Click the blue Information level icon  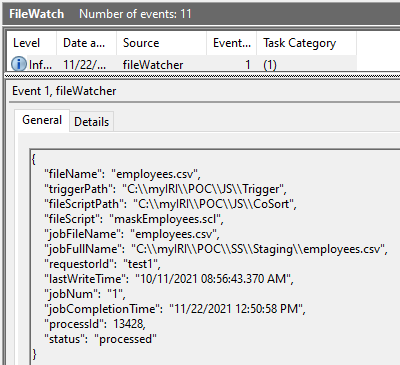(19, 64)
